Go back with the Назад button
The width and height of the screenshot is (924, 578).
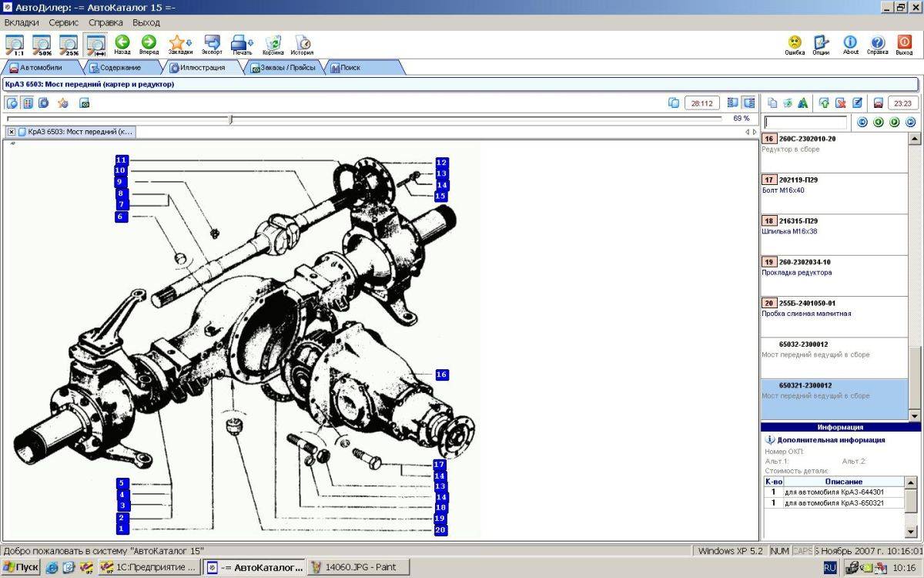122,45
